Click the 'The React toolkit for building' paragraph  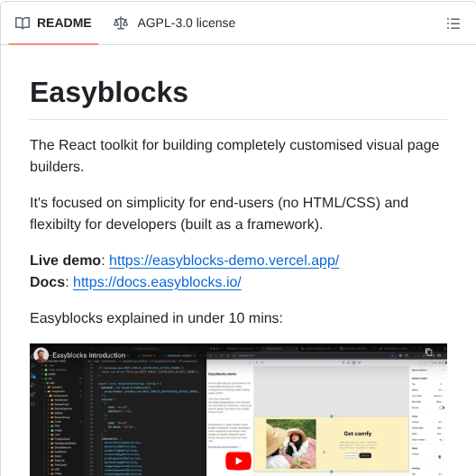(x=234, y=156)
